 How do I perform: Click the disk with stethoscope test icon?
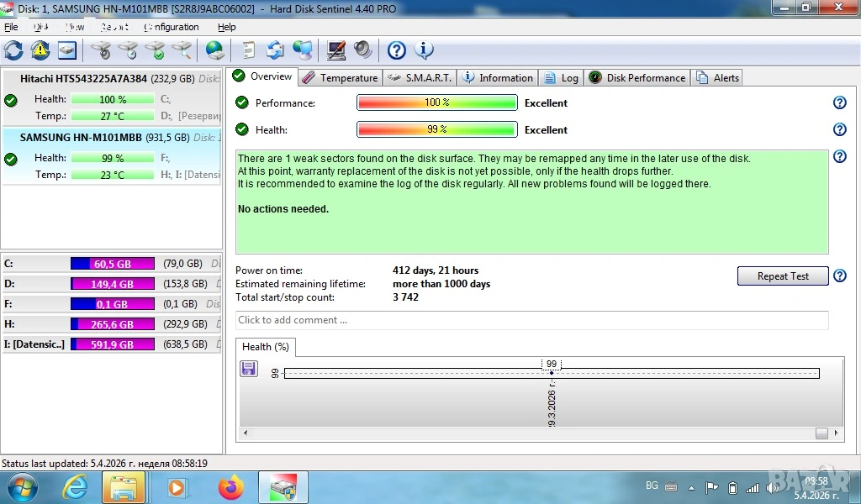102,50
